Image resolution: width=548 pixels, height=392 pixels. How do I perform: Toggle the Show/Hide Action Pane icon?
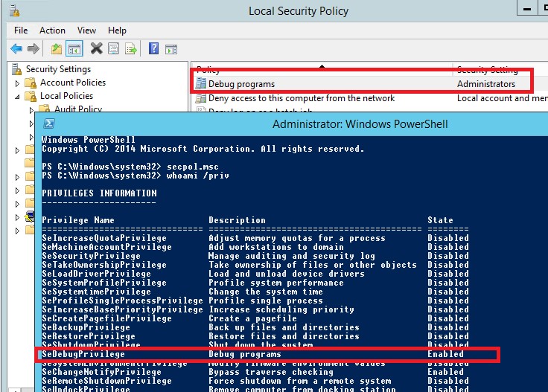click(171, 49)
